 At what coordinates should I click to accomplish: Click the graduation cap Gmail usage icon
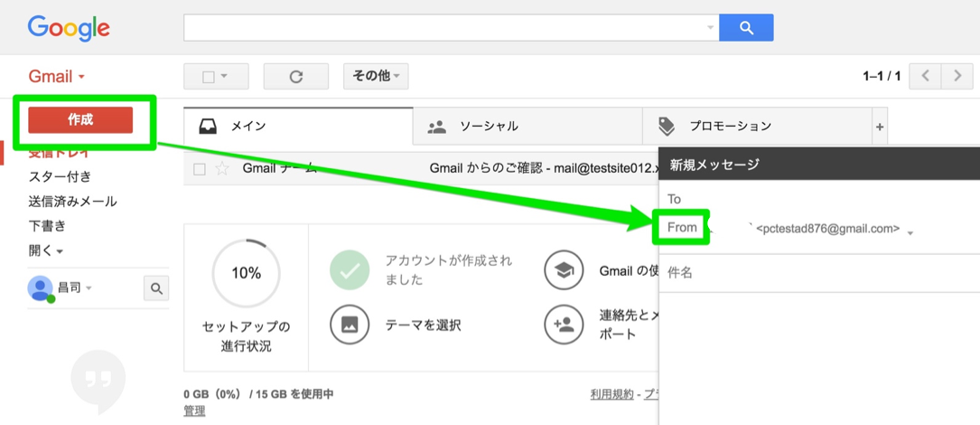click(564, 270)
